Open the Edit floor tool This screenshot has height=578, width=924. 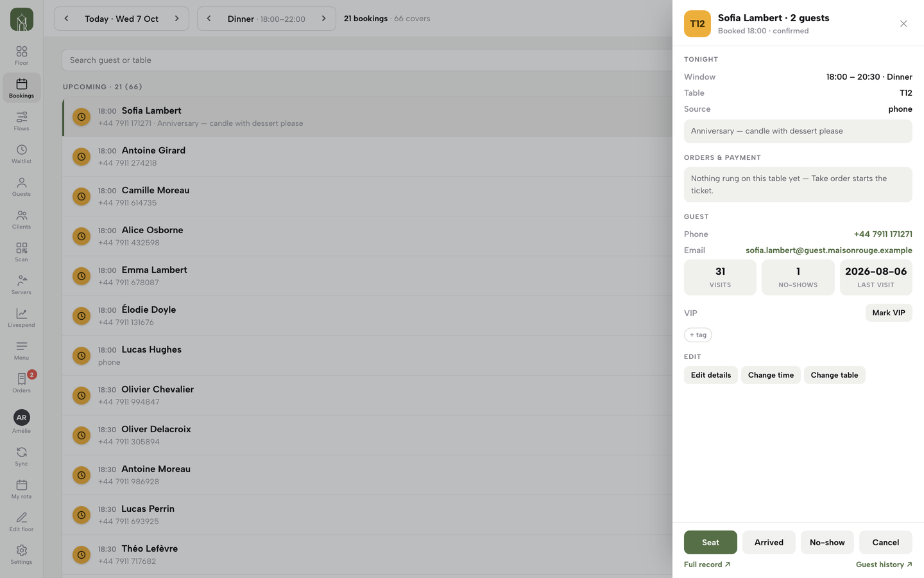(x=22, y=521)
